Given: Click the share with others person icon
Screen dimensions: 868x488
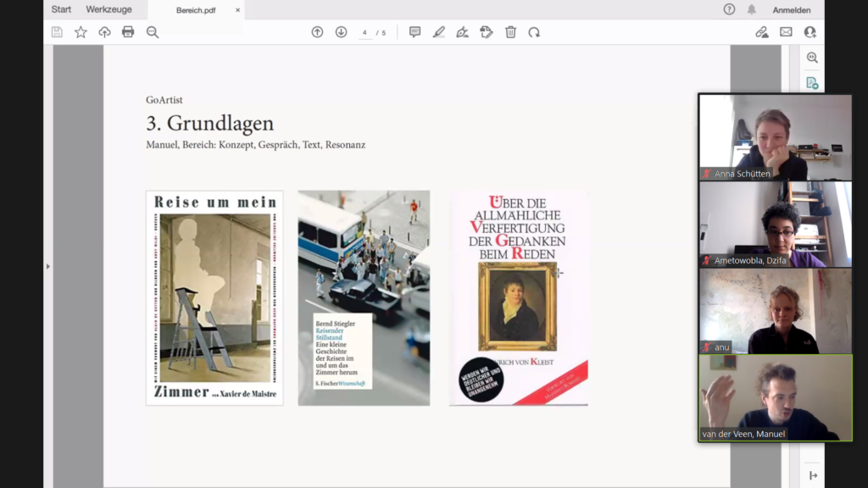Looking at the screenshot, I should pyautogui.click(x=810, y=32).
